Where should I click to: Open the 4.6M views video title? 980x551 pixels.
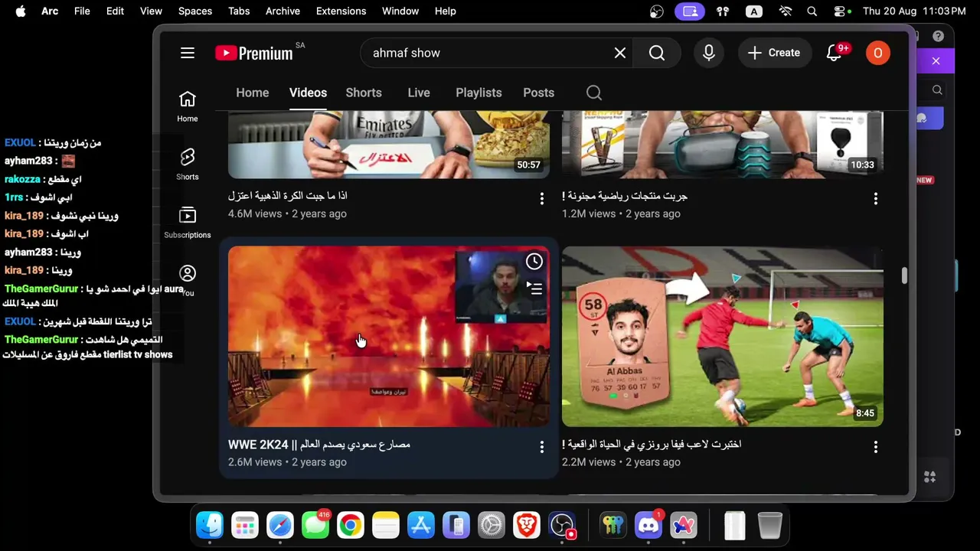(288, 196)
